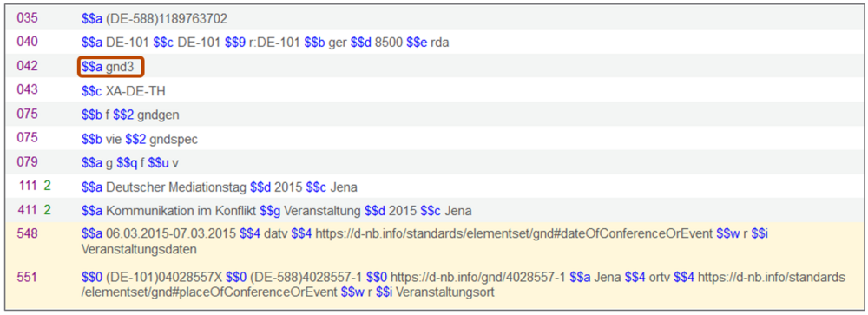Click field tag 042
This screenshot has height=315, width=868.
click(x=27, y=67)
